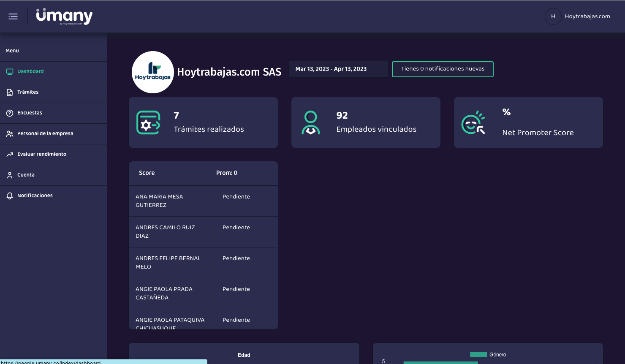Viewport: 625px width, 364px height.
Task: Click the Prom: 0 average label
Action: 227,173
